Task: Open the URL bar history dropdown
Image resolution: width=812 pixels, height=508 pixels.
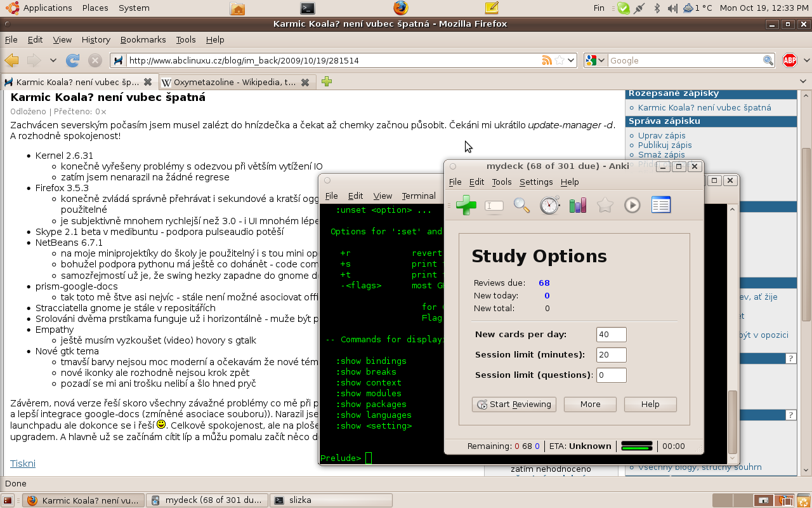Action: [571, 60]
